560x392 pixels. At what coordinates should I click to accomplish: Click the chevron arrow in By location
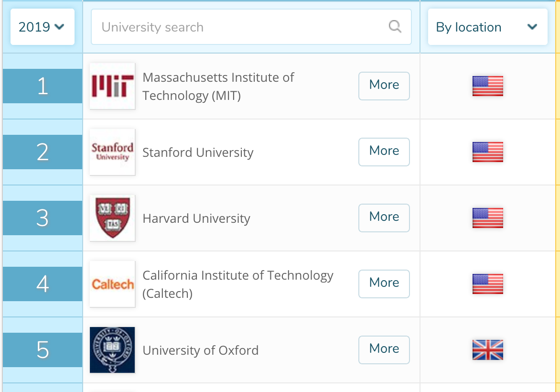coord(532,27)
